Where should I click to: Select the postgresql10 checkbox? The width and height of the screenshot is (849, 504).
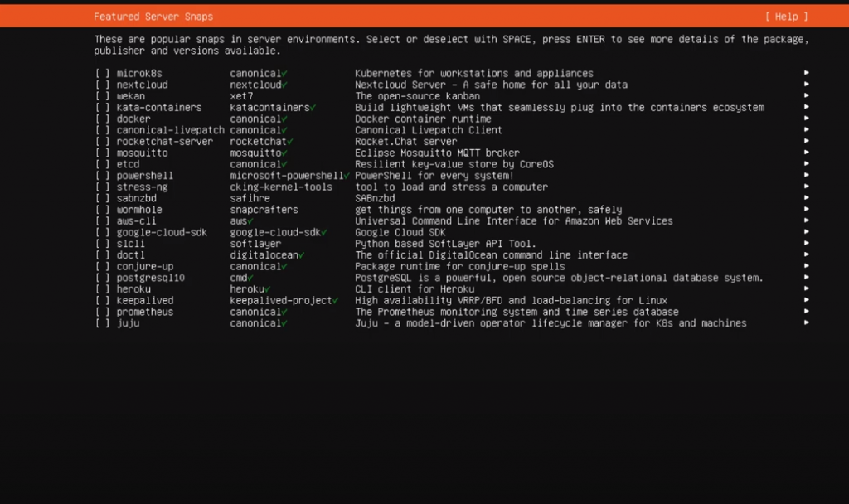pos(102,278)
